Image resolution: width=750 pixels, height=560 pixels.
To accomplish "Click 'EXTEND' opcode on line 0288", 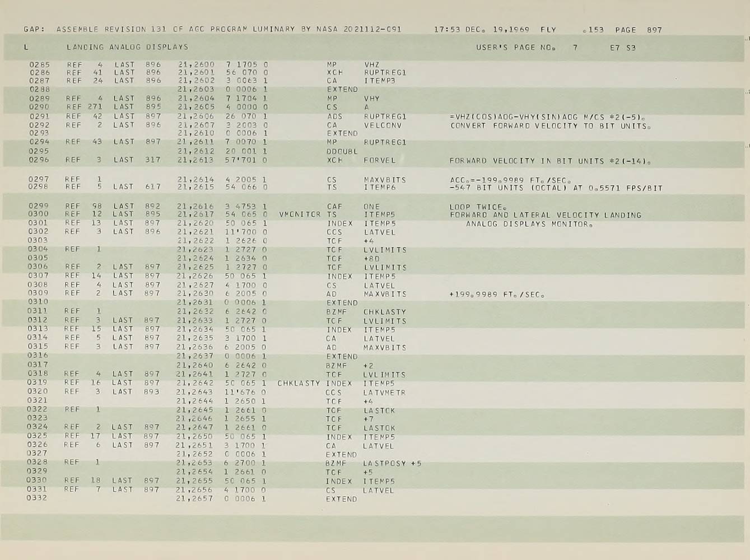I will pos(342,90).
